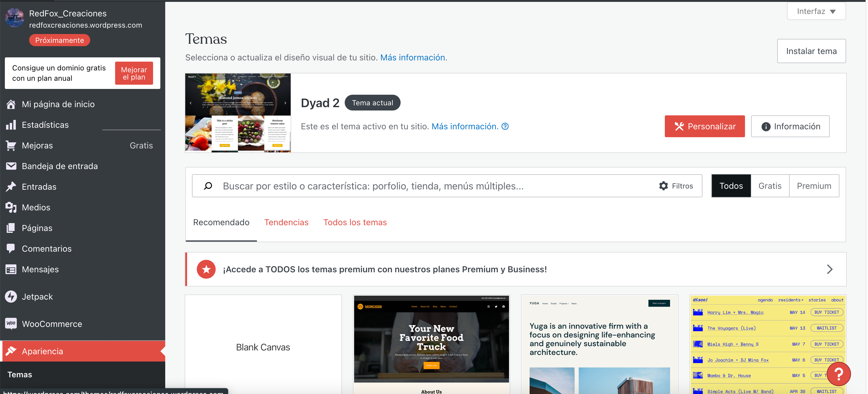Click the star icon in premium banner
The height and width of the screenshot is (394, 868).
point(206,269)
